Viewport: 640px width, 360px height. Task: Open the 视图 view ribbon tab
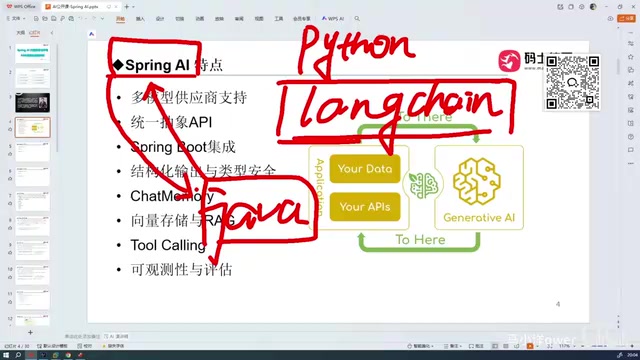click(x=259, y=19)
